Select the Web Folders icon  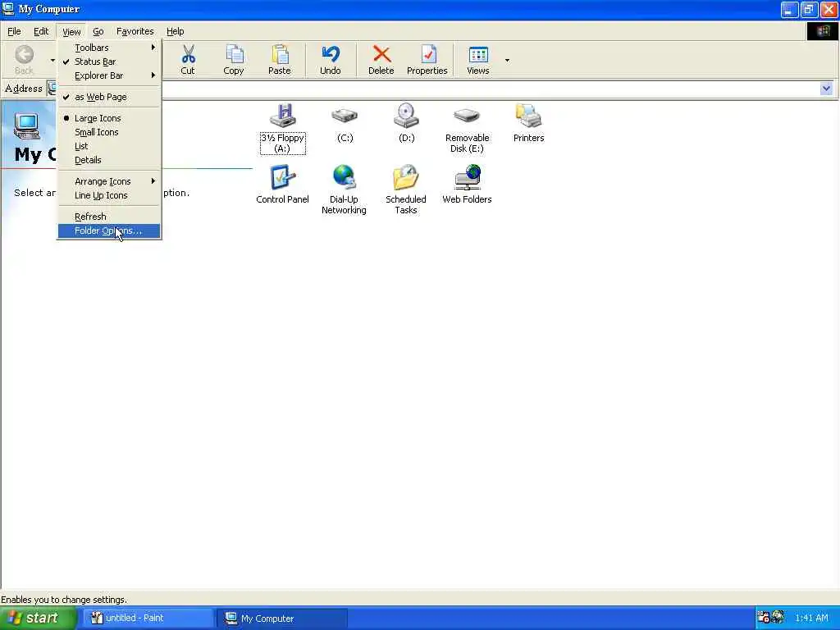pos(467,185)
